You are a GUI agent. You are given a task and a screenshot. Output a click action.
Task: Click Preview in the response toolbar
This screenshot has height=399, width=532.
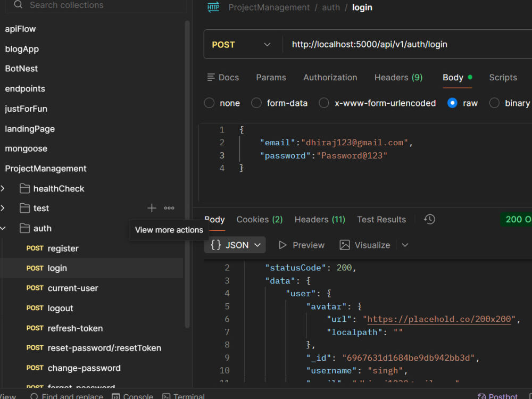pyautogui.click(x=301, y=245)
